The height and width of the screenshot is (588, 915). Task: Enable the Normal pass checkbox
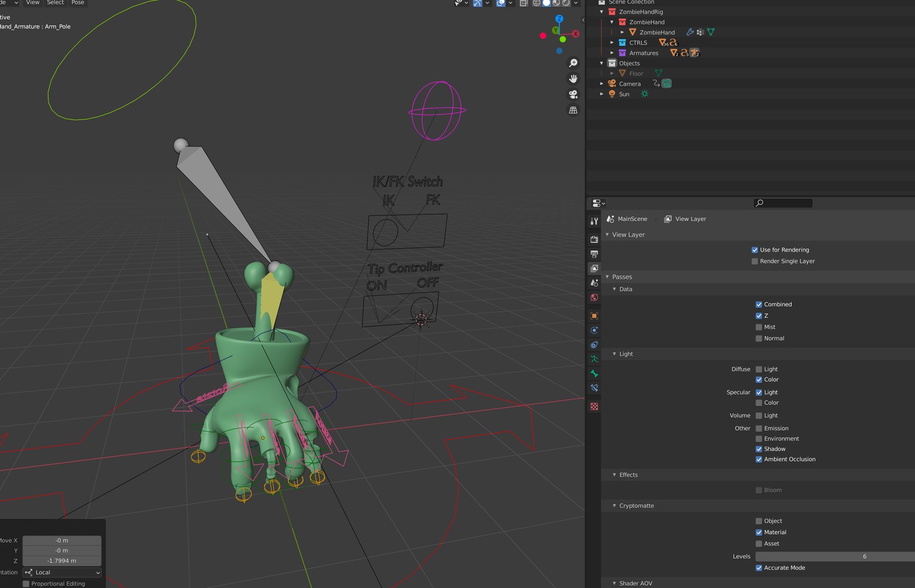[759, 339]
